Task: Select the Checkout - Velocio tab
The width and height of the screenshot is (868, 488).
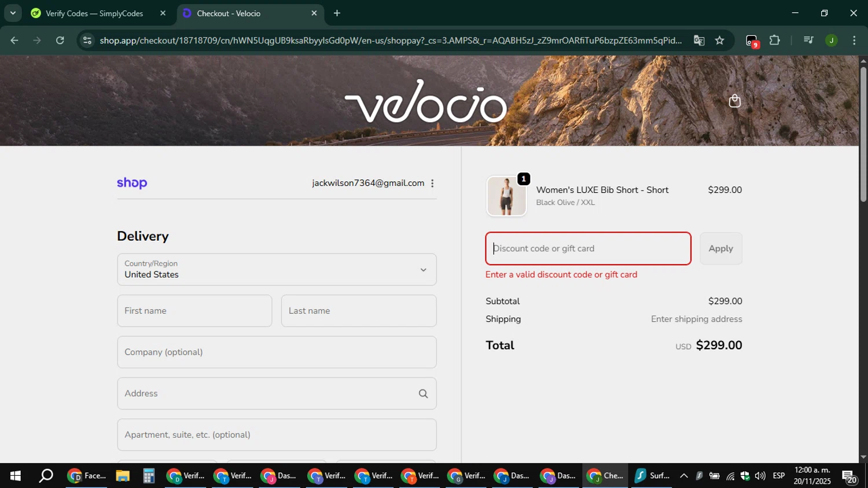Action: pyautogui.click(x=250, y=13)
